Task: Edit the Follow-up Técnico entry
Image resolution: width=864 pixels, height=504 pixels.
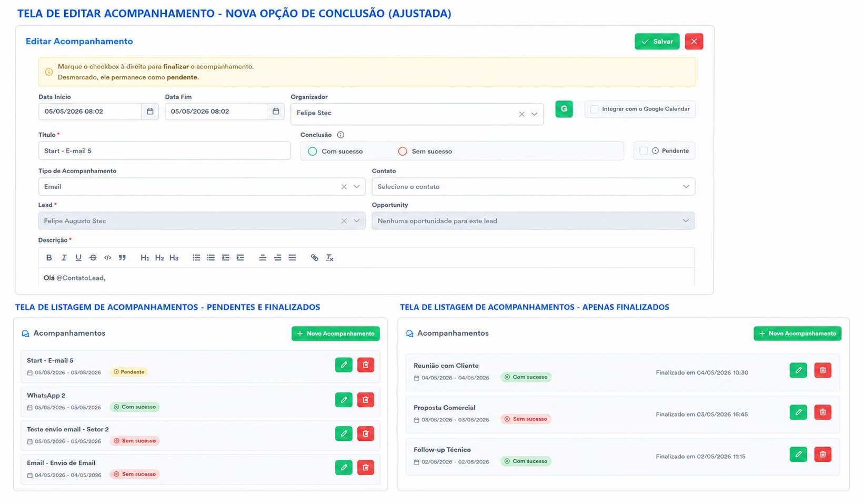Action: [798, 454]
